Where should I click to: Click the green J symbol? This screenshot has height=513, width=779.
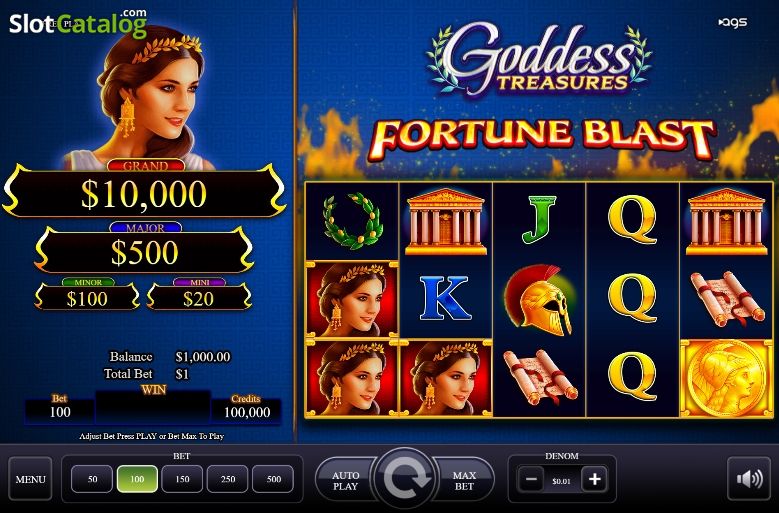[x=538, y=220]
